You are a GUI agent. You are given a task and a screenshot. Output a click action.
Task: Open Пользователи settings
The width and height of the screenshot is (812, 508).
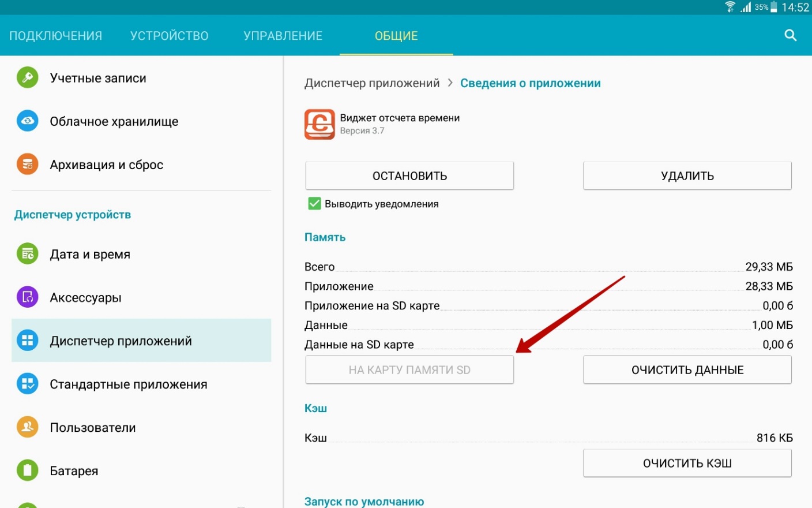point(141,427)
